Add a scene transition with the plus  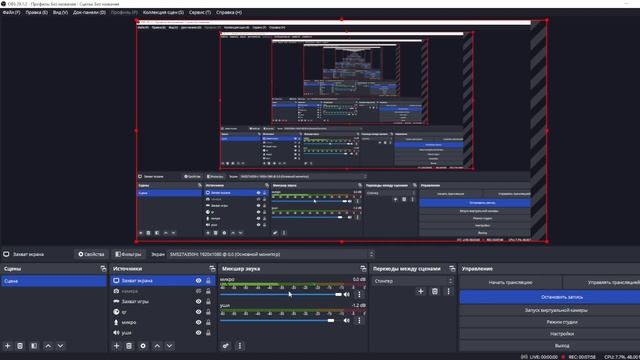click(x=421, y=291)
